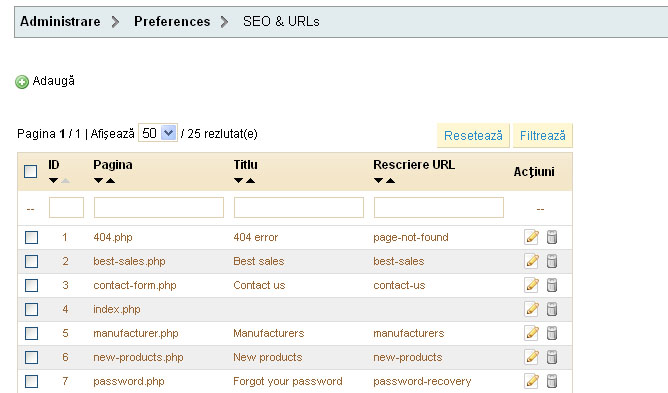Click the 'Best sales' title cell
The width and height of the screenshot is (668, 393).
point(259,261)
